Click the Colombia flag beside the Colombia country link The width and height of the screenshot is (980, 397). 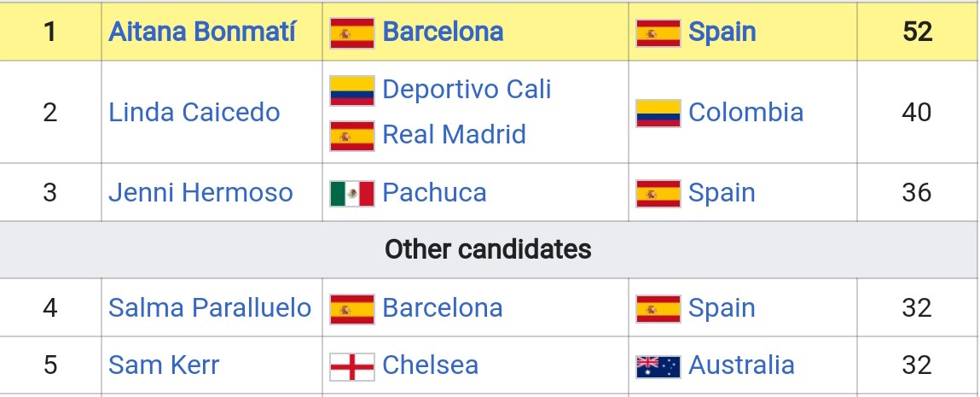[x=658, y=113]
